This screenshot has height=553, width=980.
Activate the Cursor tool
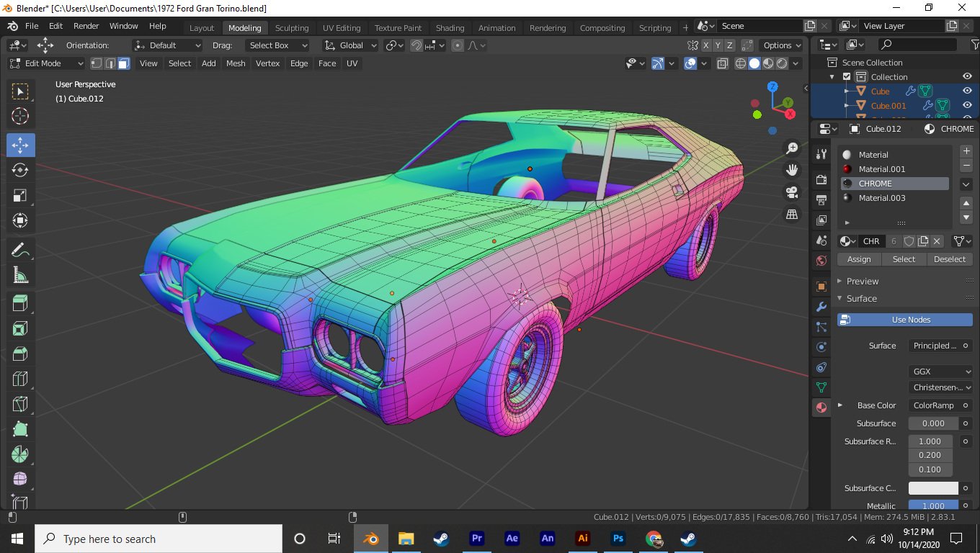tap(20, 116)
